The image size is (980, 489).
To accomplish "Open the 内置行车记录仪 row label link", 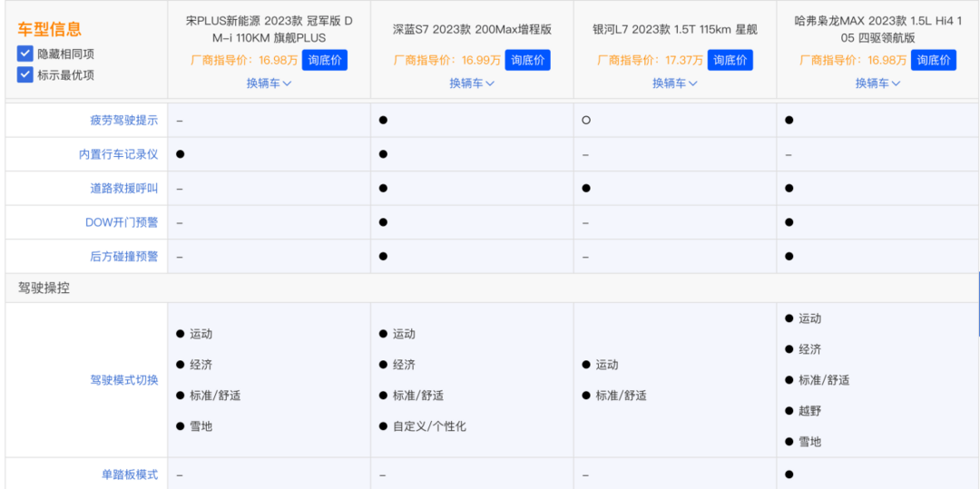I will coord(118,154).
